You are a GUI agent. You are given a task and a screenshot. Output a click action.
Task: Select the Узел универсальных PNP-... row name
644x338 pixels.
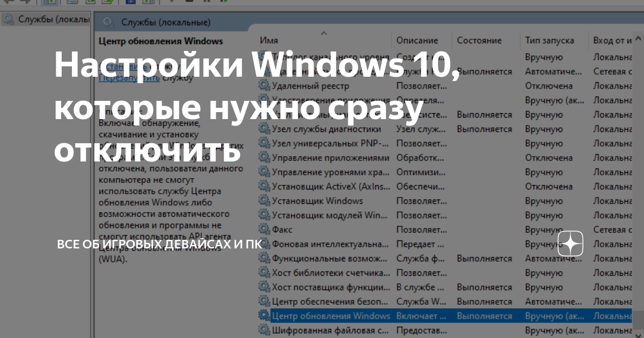[x=330, y=144]
